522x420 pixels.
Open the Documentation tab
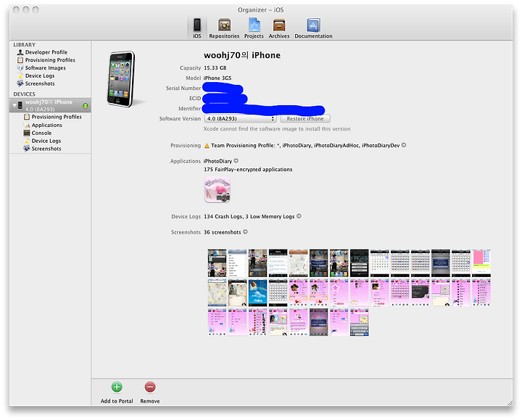[313, 28]
